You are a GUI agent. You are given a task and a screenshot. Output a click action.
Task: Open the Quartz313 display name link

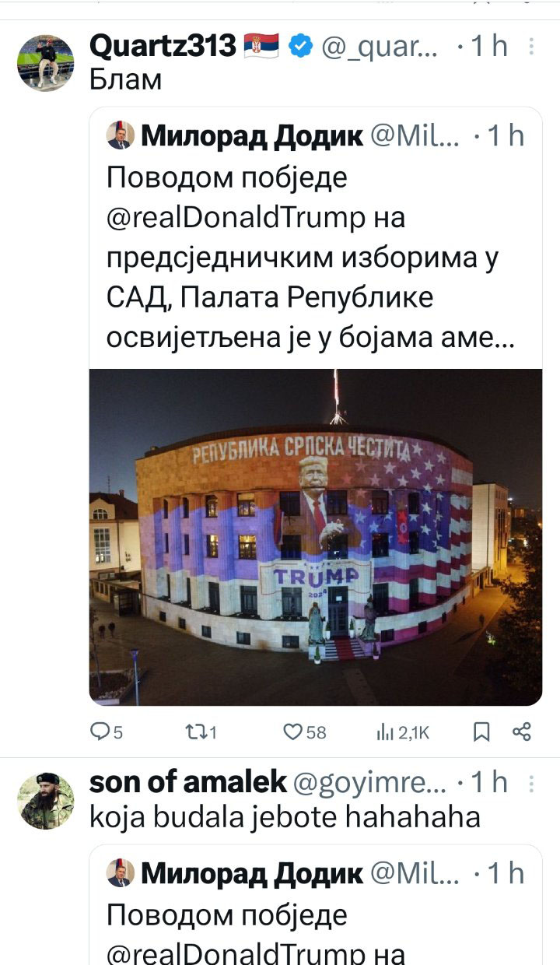163,47
